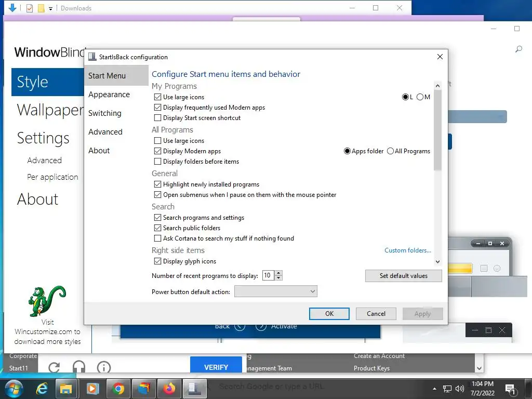Click the blue download arrow in Downloads window
Viewport: 532px width, 399px height.
click(12, 8)
